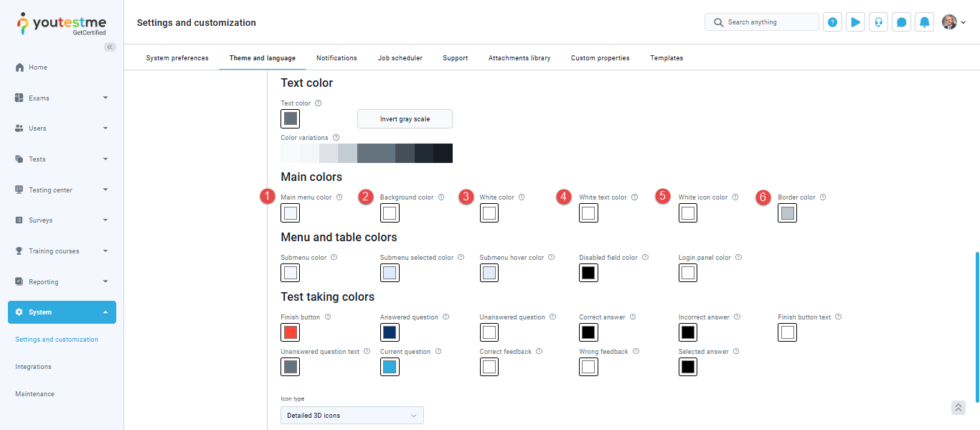Open the Attachments library tab
The width and height of the screenshot is (980, 430).
pyautogui.click(x=519, y=58)
